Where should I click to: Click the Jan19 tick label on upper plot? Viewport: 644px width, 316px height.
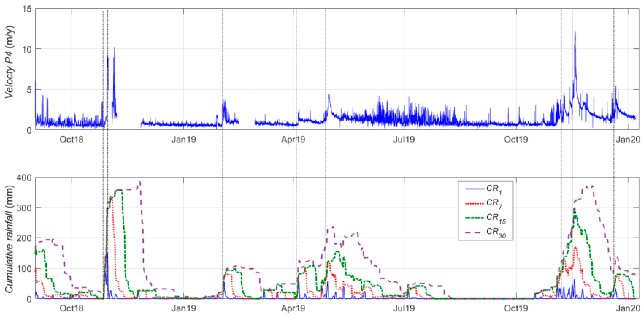(x=183, y=139)
